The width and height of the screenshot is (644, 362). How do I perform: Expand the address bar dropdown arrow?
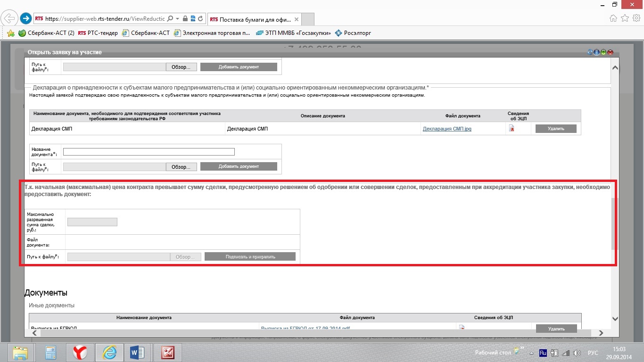[177, 19]
